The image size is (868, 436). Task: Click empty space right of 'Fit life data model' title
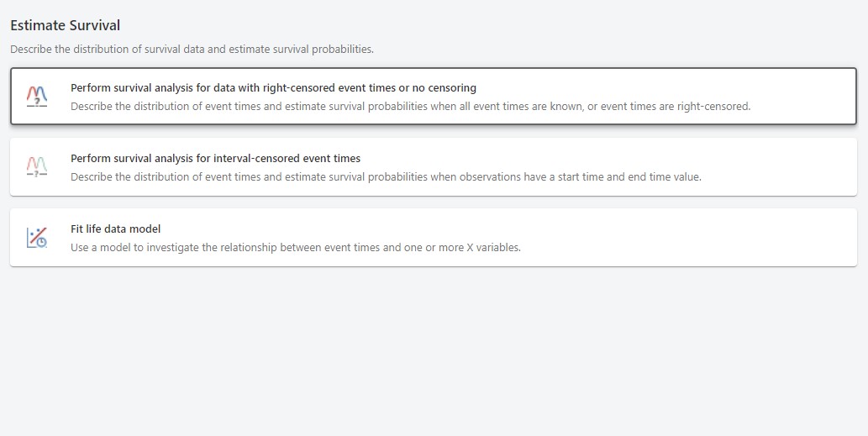504,229
